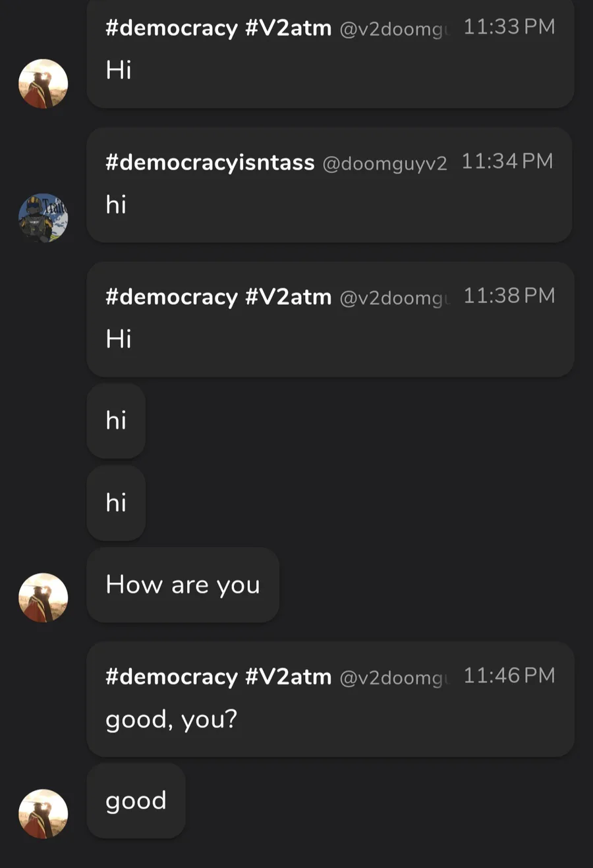
Task: Tap #democracy #V2atm name on 11:33 PM message
Action: pos(218,28)
